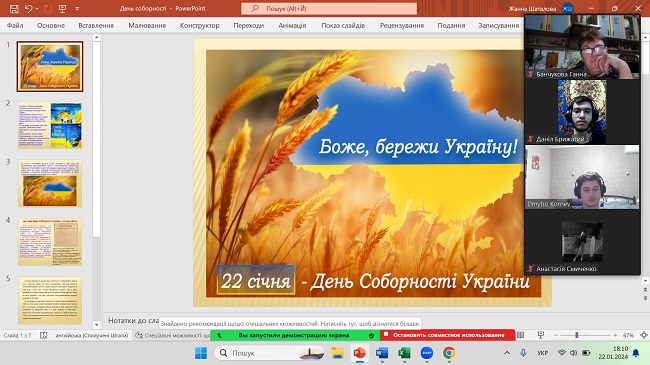Open Спеціальні можливості accessibility checker

[x=173, y=335]
